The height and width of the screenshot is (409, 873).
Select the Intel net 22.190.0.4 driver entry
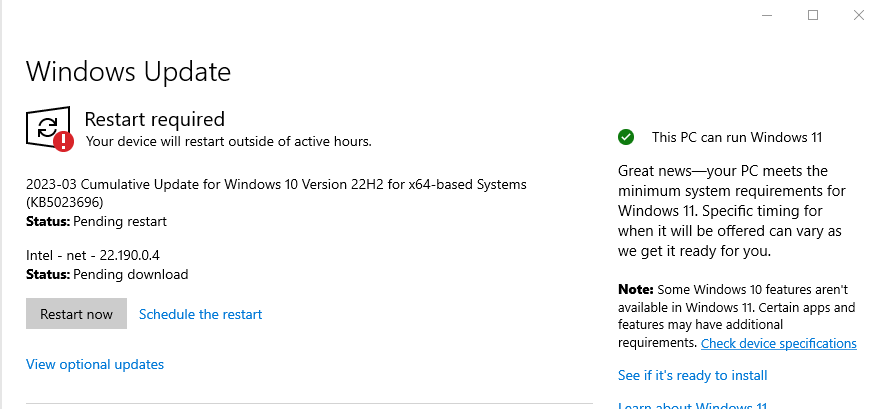[x=93, y=255]
